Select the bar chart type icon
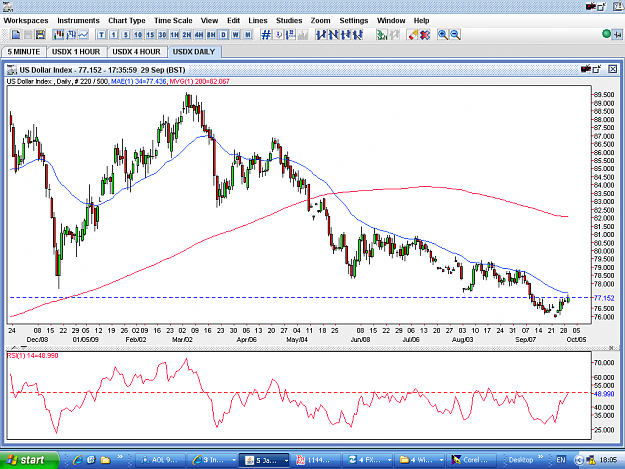 (x=71, y=35)
